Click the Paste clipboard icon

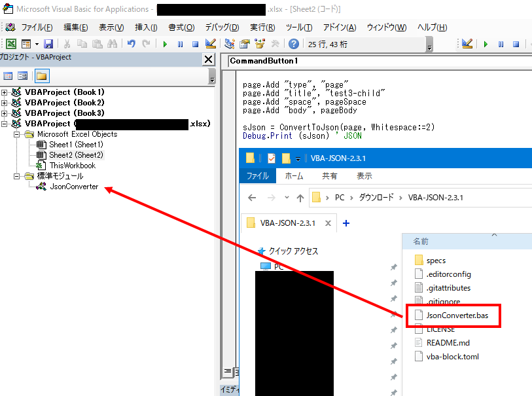(98, 44)
